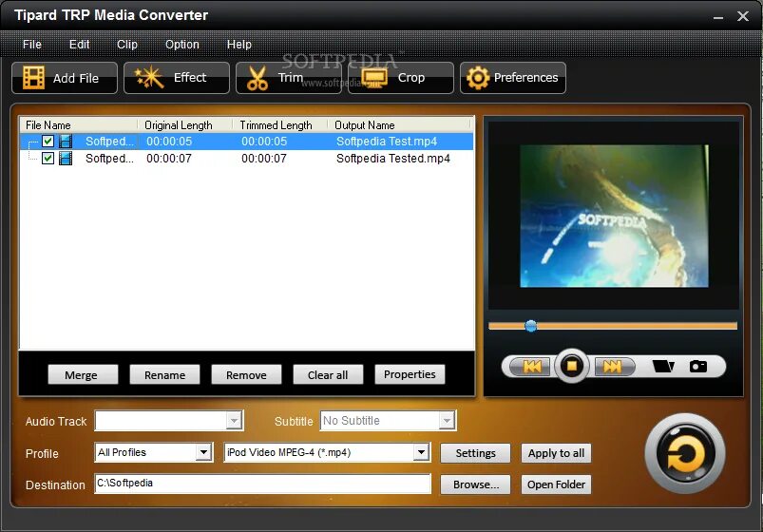Image resolution: width=763 pixels, height=532 pixels.
Task: Open the Edit menu
Action: 79,45
